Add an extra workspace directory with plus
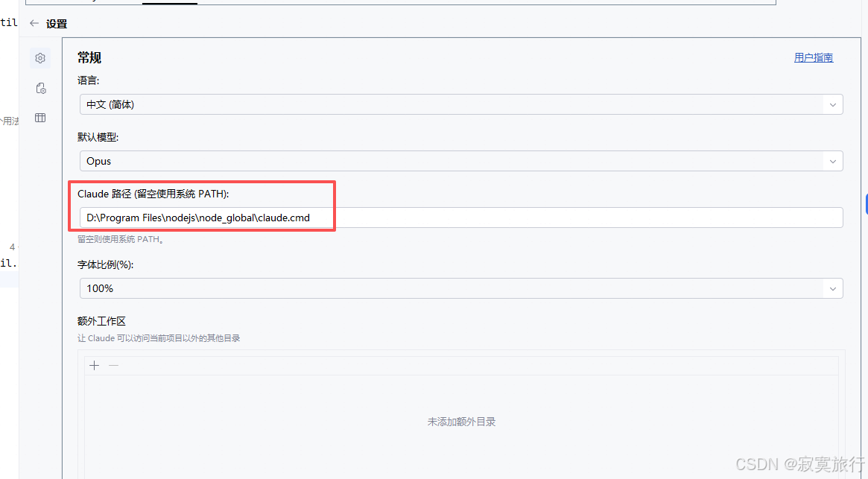 [94, 366]
